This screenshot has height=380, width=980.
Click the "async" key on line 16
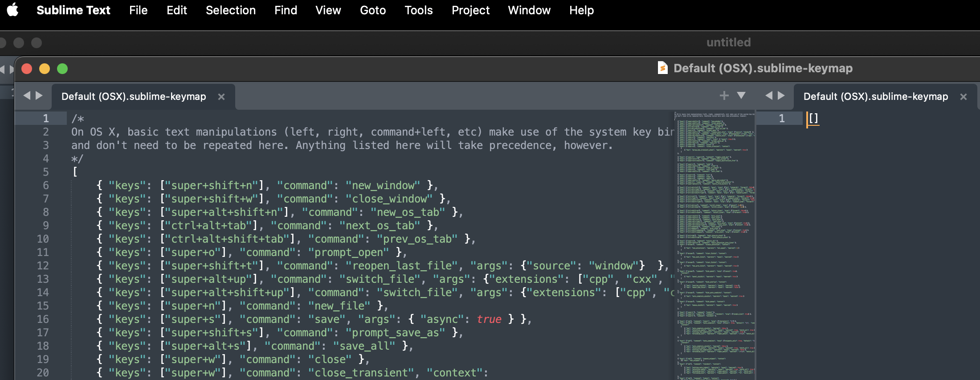[x=442, y=319]
